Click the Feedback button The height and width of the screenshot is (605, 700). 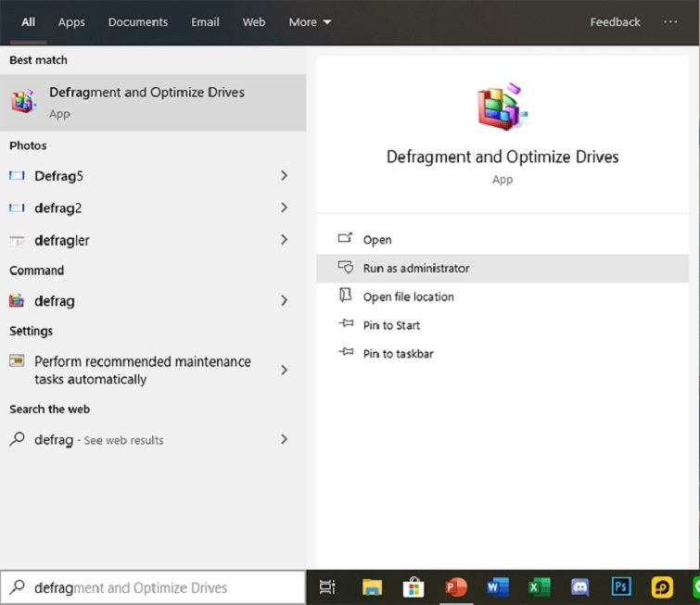pyautogui.click(x=615, y=22)
